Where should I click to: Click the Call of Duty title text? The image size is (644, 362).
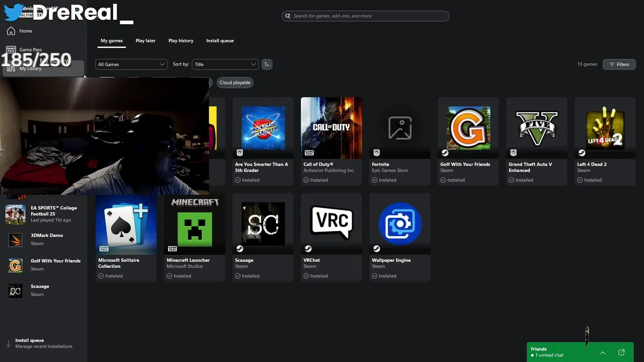coord(318,164)
